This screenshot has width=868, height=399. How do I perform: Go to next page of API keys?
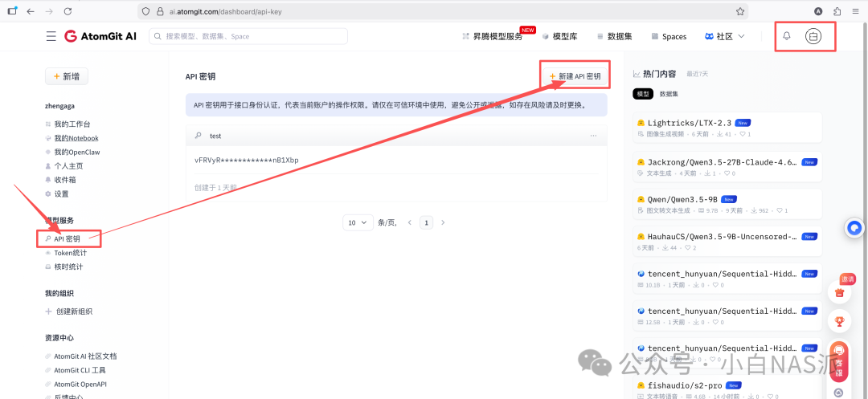coord(442,222)
